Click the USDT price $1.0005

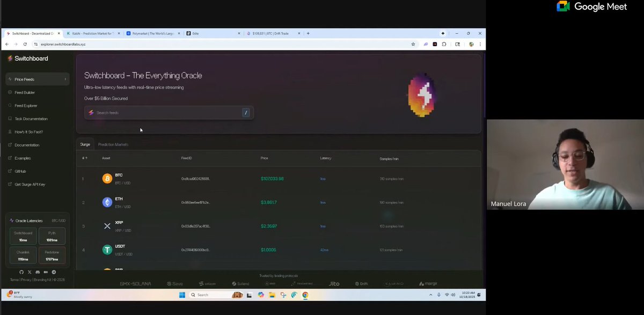[269, 250]
